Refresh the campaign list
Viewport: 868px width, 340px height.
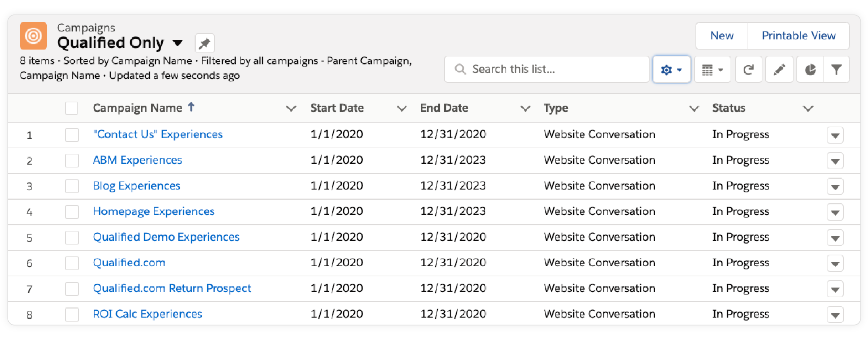pyautogui.click(x=749, y=69)
